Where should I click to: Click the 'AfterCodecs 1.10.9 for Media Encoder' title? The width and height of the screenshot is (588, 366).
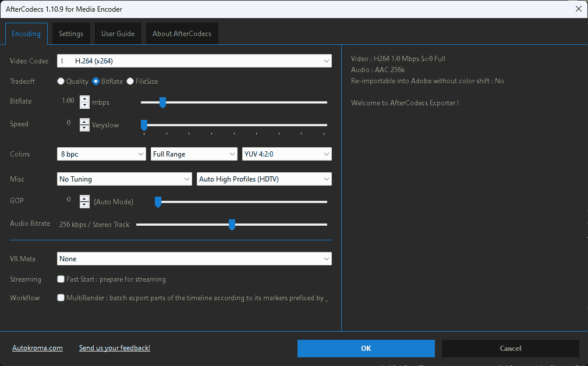pos(64,9)
